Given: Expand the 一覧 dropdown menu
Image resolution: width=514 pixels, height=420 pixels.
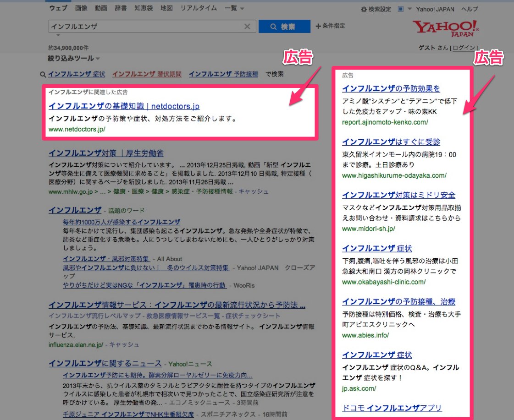Looking at the screenshot, I should click(235, 8).
